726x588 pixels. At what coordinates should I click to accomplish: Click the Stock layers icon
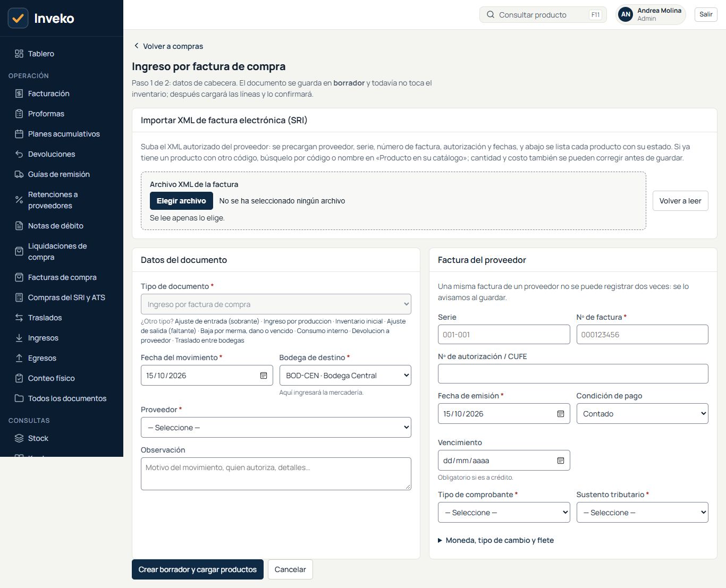click(x=19, y=438)
